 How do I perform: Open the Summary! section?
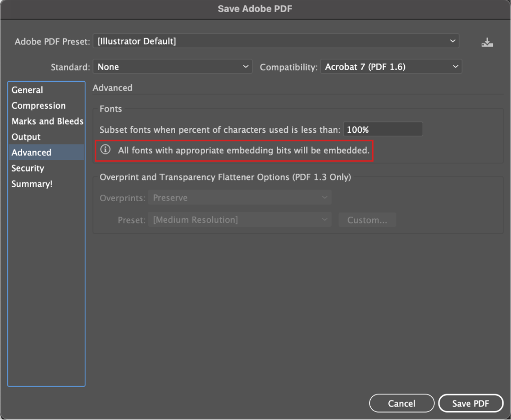pyautogui.click(x=46, y=184)
